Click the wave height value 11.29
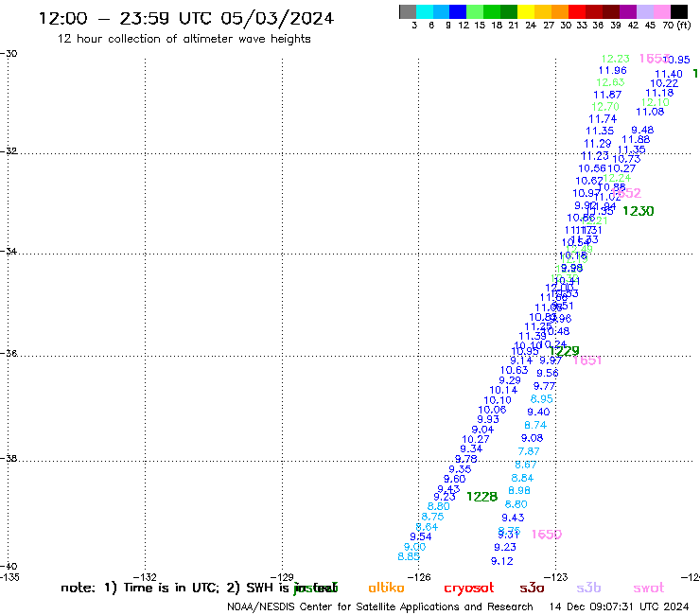The image size is (700, 615). (x=597, y=144)
